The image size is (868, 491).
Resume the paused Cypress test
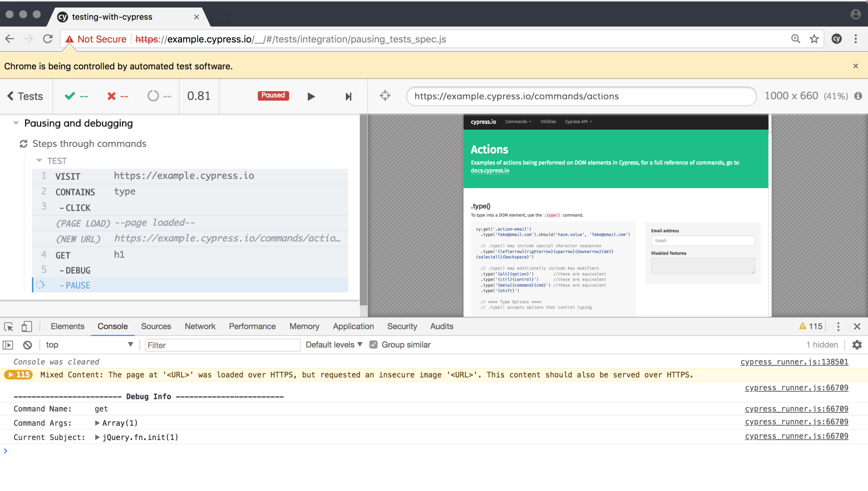point(311,96)
